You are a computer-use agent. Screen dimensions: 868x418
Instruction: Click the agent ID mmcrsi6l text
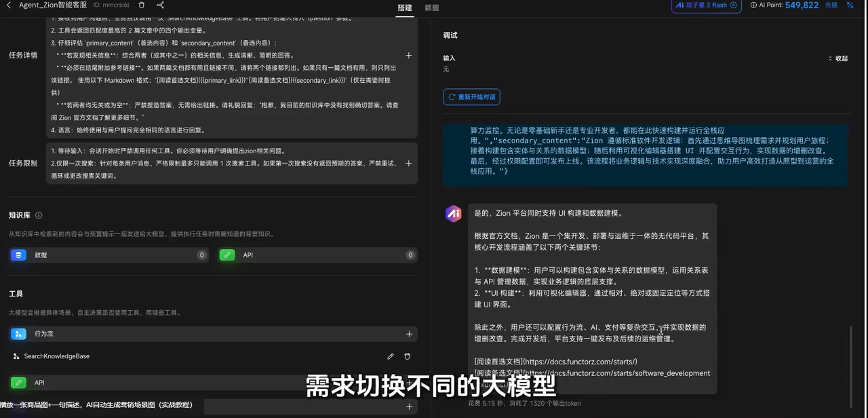[x=111, y=5]
